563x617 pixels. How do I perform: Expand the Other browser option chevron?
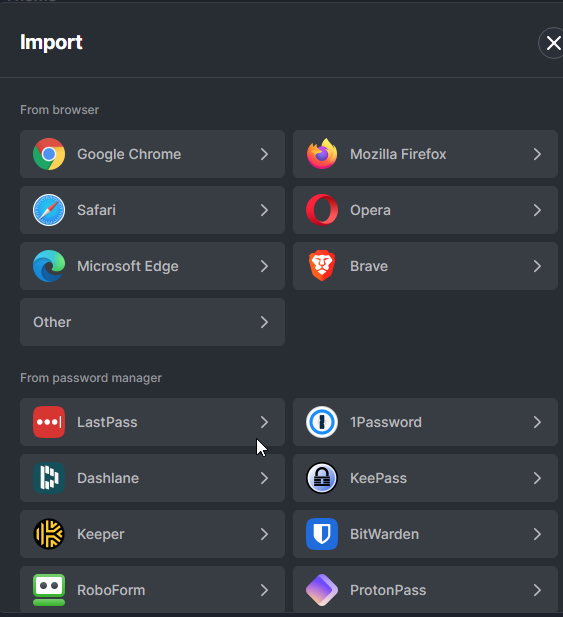click(264, 322)
